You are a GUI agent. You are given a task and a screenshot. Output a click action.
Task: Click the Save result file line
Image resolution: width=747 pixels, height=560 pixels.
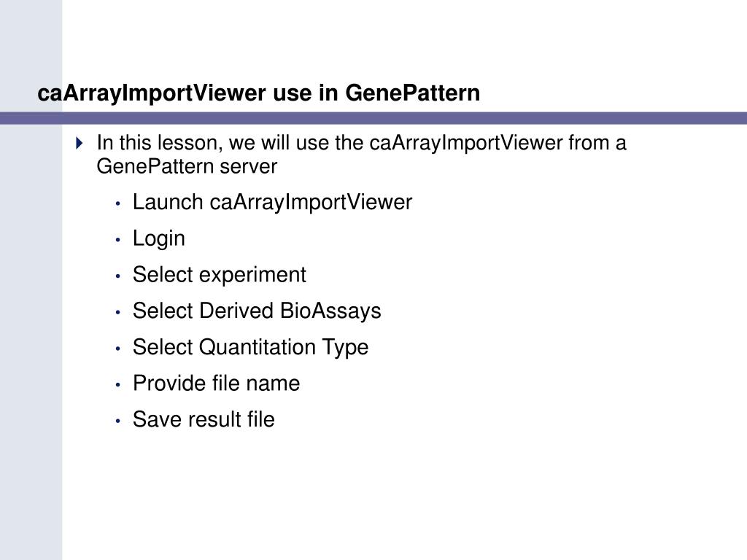point(204,419)
